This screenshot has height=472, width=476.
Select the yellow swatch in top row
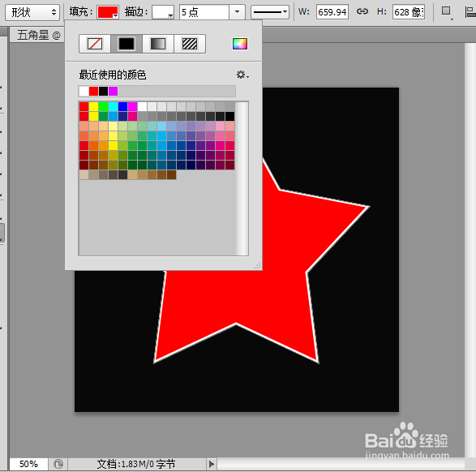click(93, 106)
